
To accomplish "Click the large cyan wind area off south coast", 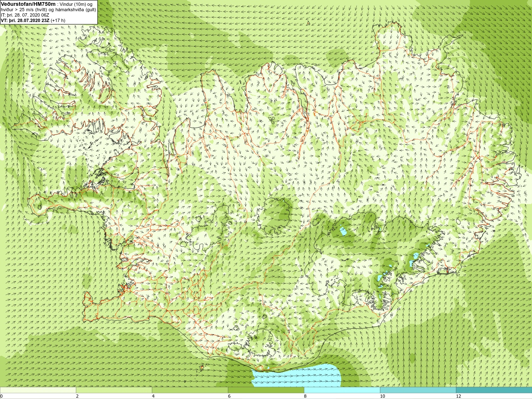I will pyautogui.click(x=297, y=376).
